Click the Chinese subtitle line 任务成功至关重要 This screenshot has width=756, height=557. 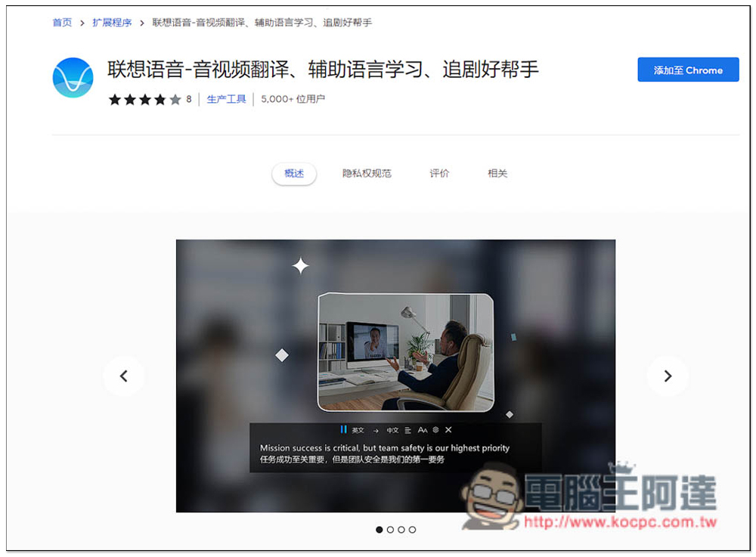click(x=352, y=460)
